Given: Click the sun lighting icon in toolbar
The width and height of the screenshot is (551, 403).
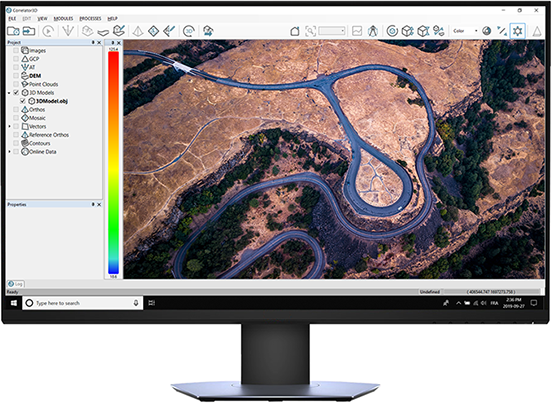Looking at the screenshot, I should 517,31.
